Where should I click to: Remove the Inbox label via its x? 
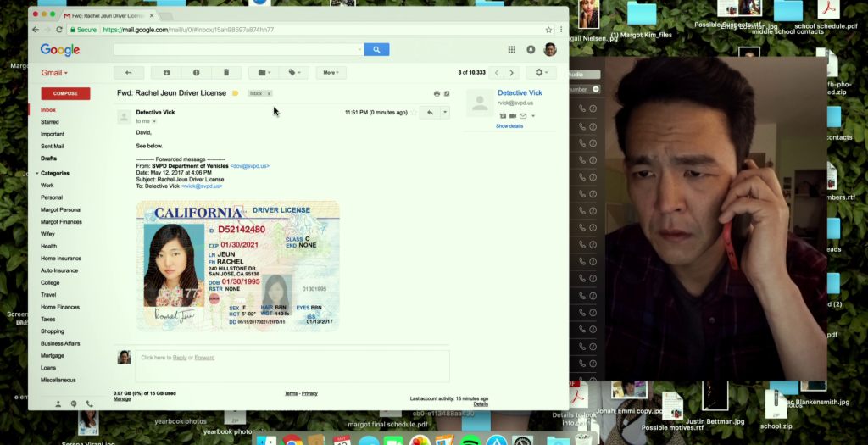[x=269, y=93]
